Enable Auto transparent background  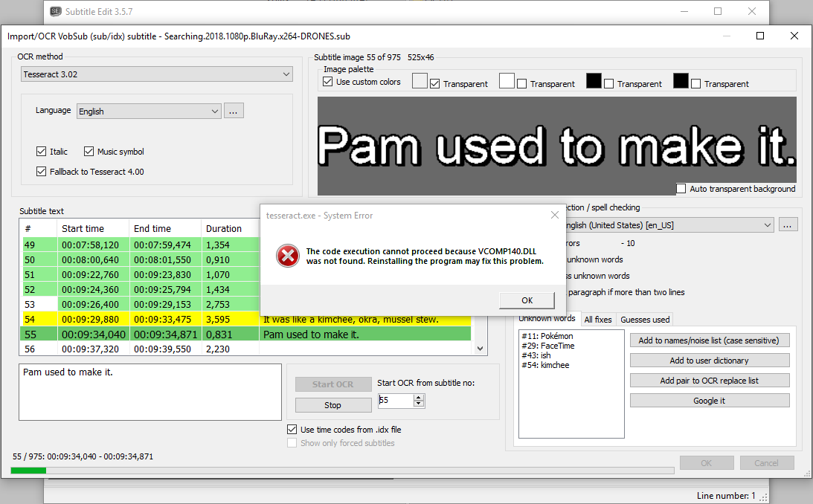[x=681, y=189]
